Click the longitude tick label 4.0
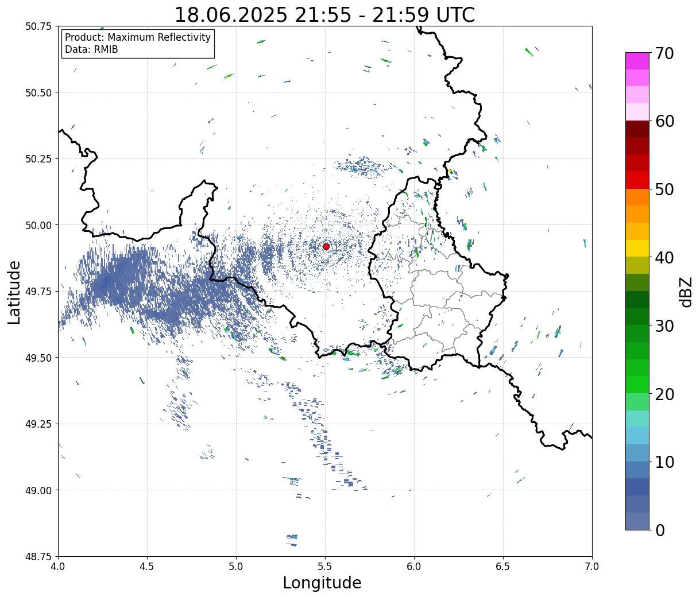700x597 pixels. tap(58, 567)
